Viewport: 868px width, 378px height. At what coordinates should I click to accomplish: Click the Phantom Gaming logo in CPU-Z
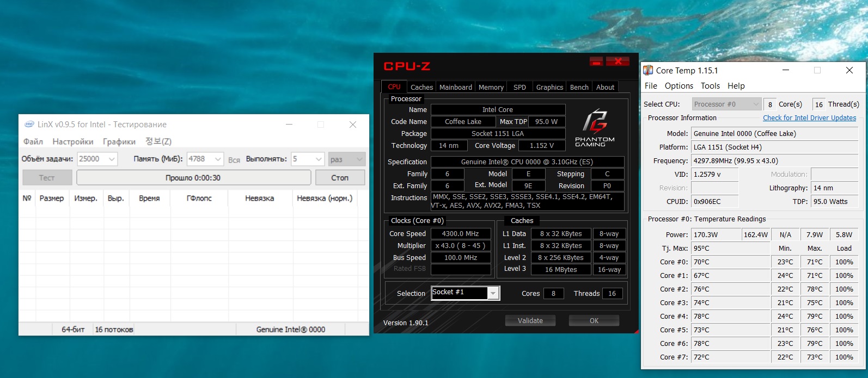pyautogui.click(x=595, y=128)
